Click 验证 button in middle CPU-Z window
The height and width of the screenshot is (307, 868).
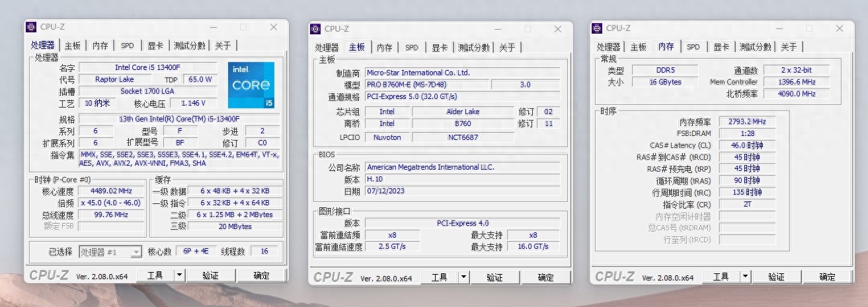494,277
